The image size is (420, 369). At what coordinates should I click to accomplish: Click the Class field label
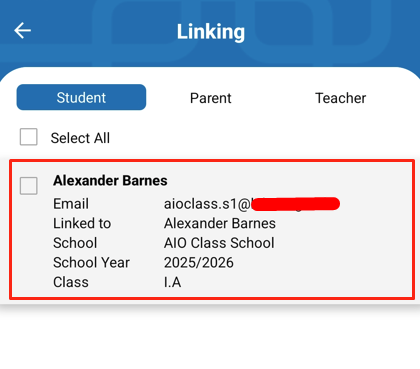71,282
